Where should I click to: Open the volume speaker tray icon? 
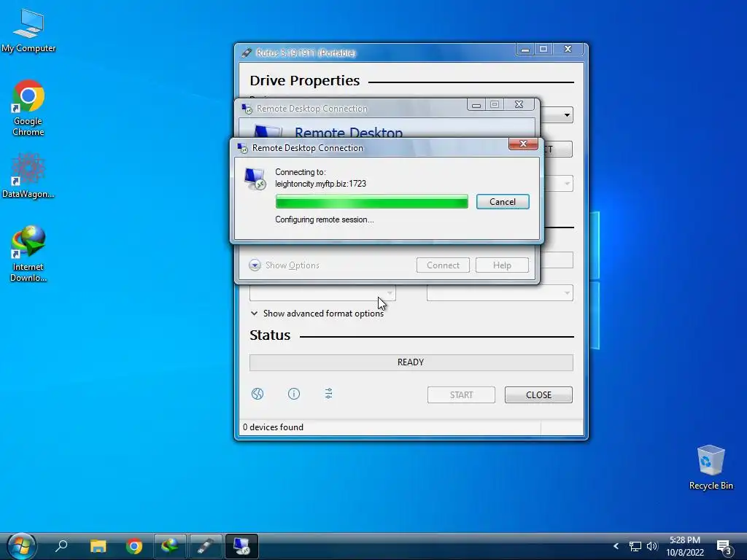651,546
